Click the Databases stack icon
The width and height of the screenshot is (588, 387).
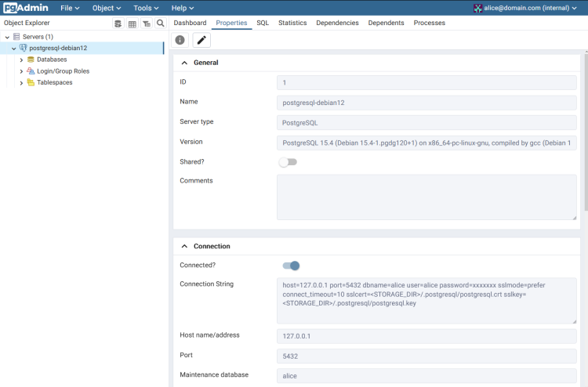tap(31, 60)
